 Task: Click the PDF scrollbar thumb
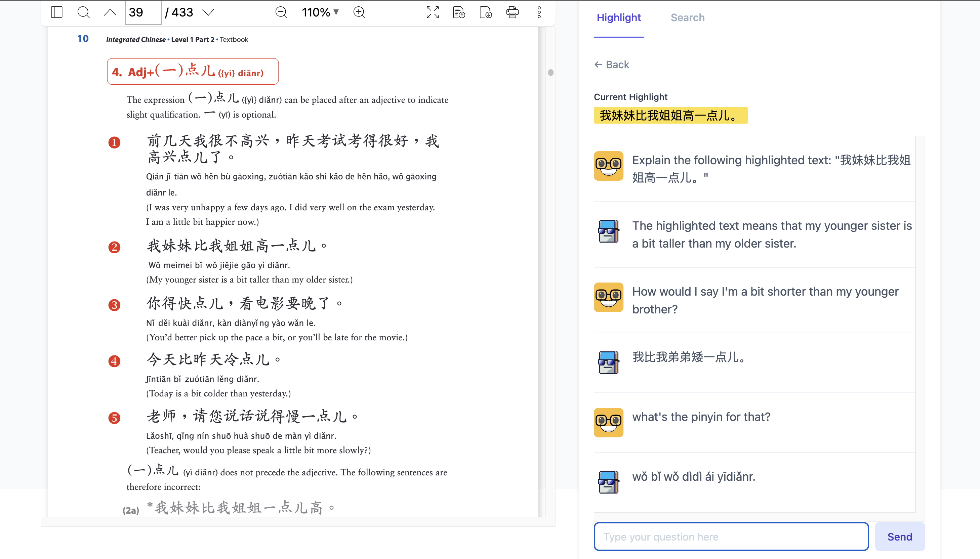pos(551,73)
